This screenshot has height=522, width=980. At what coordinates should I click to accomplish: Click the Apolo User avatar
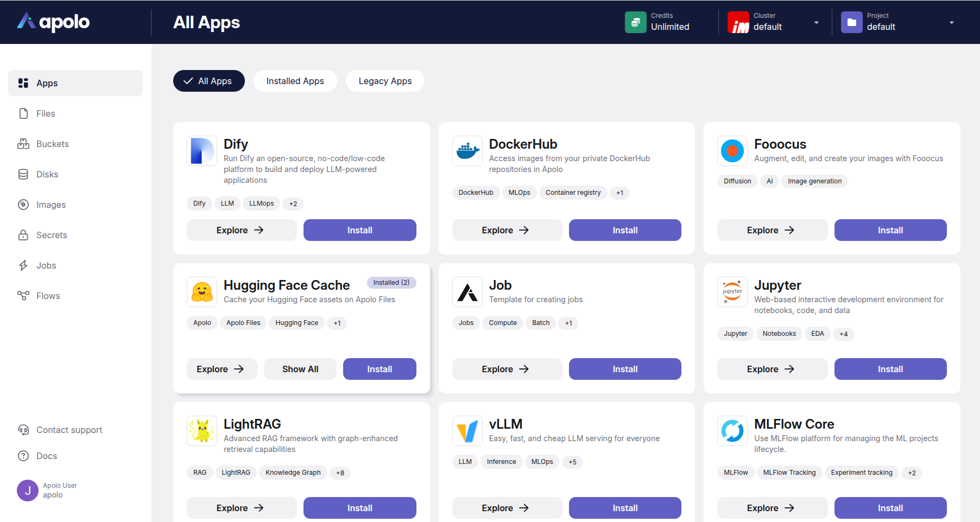coord(28,491)
